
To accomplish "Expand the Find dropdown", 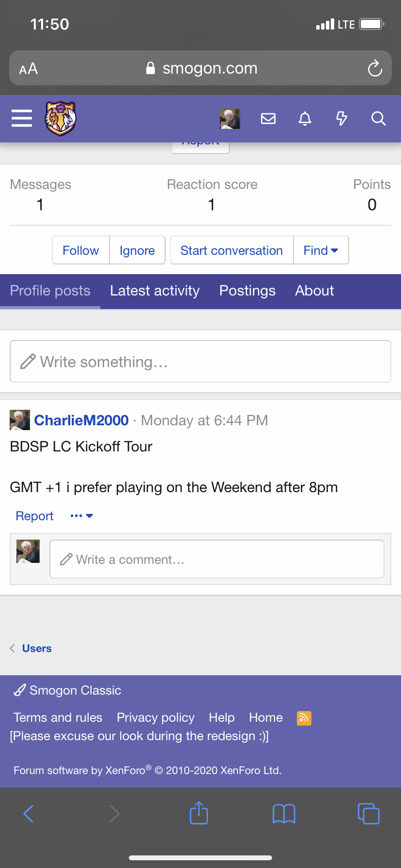I will (321, 250).
